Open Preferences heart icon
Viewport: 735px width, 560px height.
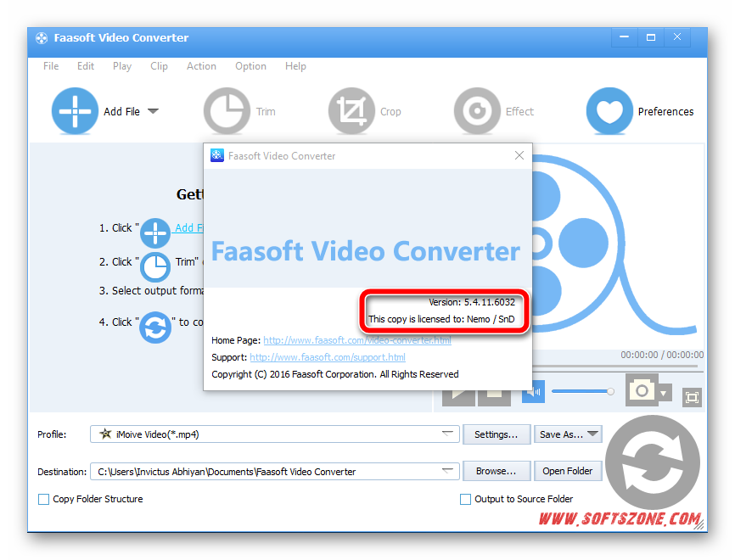tap(609, 111)
